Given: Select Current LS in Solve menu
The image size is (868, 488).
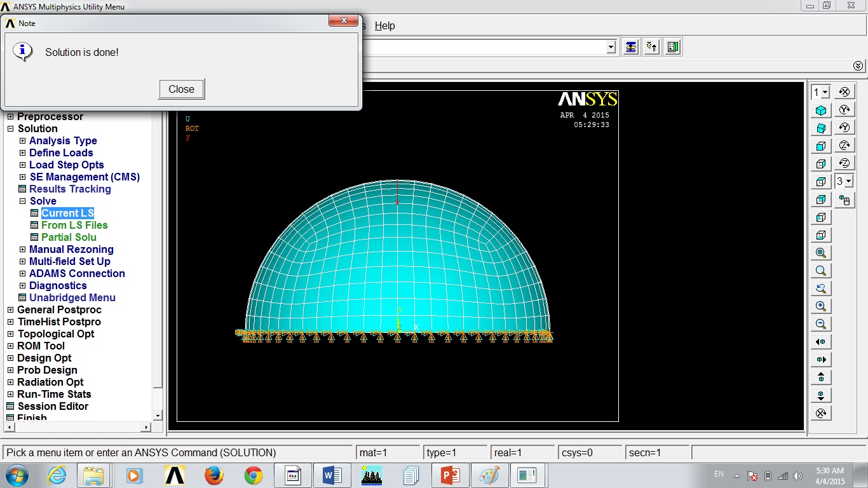Looking at the screenshot, I should point(67,213).
